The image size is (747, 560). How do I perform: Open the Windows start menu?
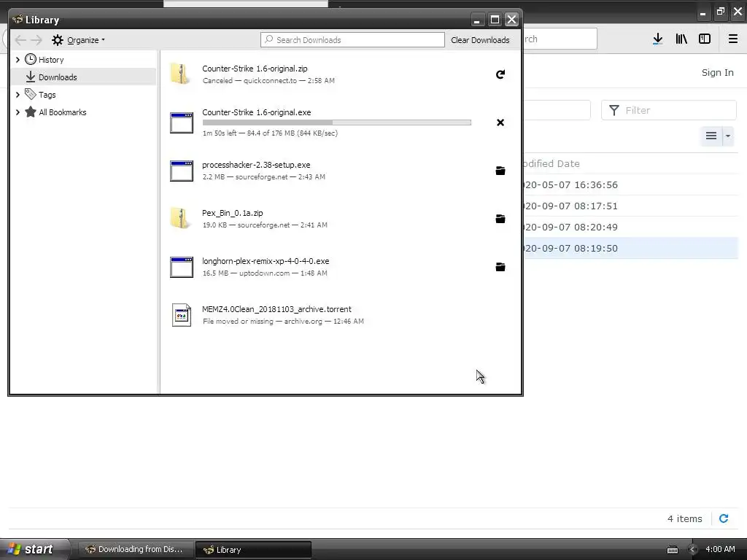[34, 549]
